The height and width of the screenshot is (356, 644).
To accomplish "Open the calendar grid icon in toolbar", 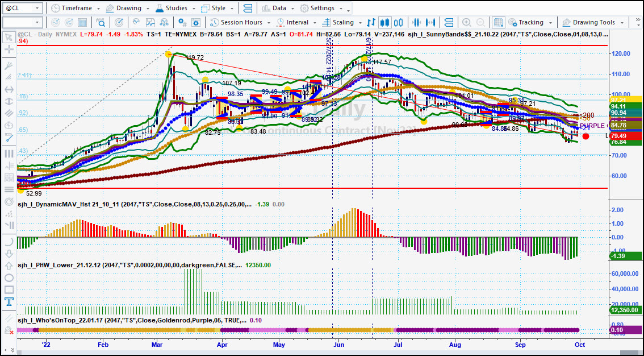I will (x=82, y=22).
